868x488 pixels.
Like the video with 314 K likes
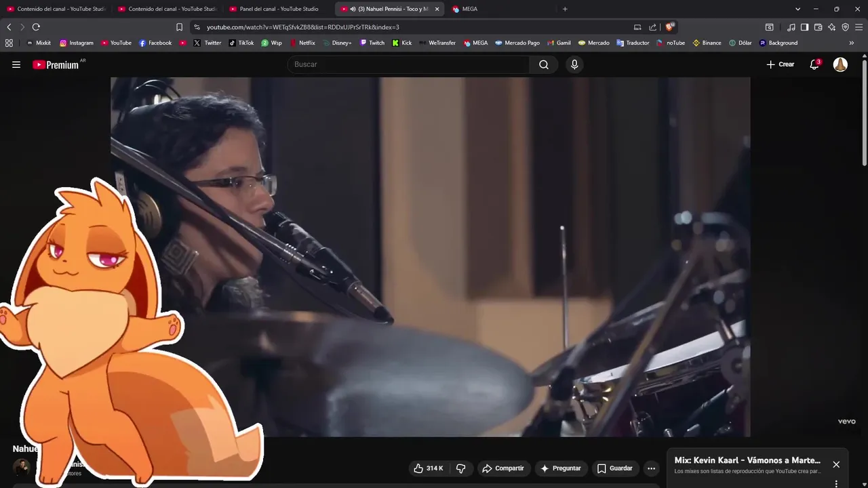click(428, 468)
